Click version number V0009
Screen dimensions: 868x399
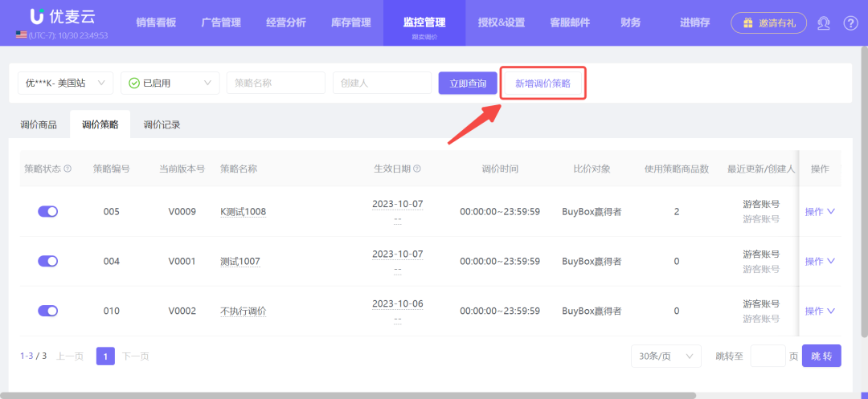pos(182,212)
